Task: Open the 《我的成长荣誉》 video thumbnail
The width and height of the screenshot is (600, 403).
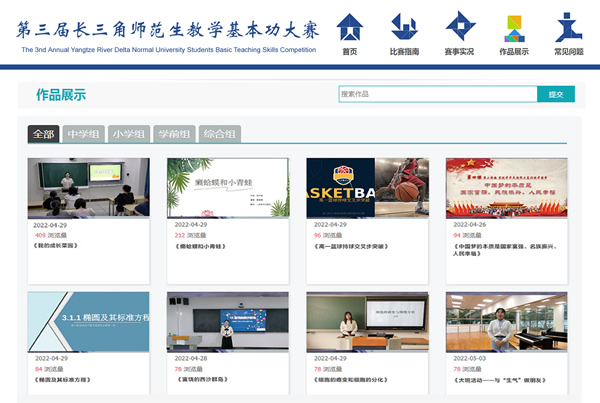Action: point(88,188)
